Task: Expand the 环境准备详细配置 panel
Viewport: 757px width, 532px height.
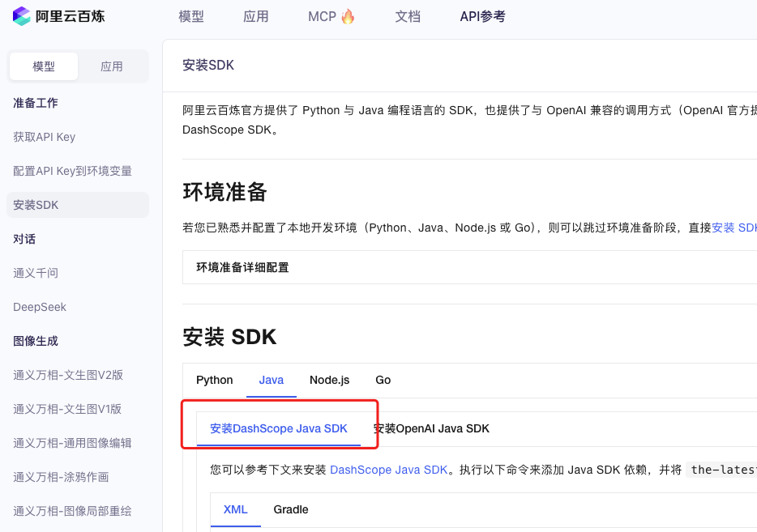Action: (x=469, y=267)
